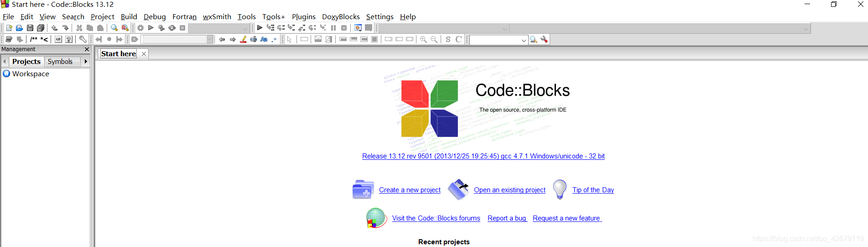Select the Projects tab
The width and height of the screenshot is (868, 247).
click(26, 61)
